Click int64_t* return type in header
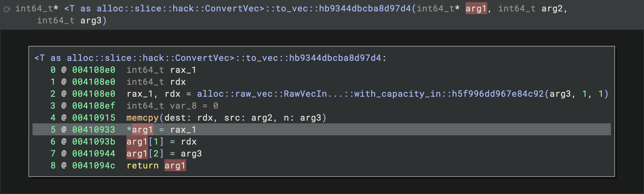Viewport: 644px width, 194px height. 37,9
